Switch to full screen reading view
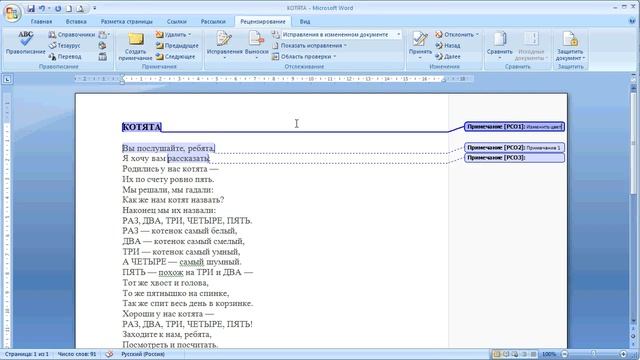 coord(506,354)
